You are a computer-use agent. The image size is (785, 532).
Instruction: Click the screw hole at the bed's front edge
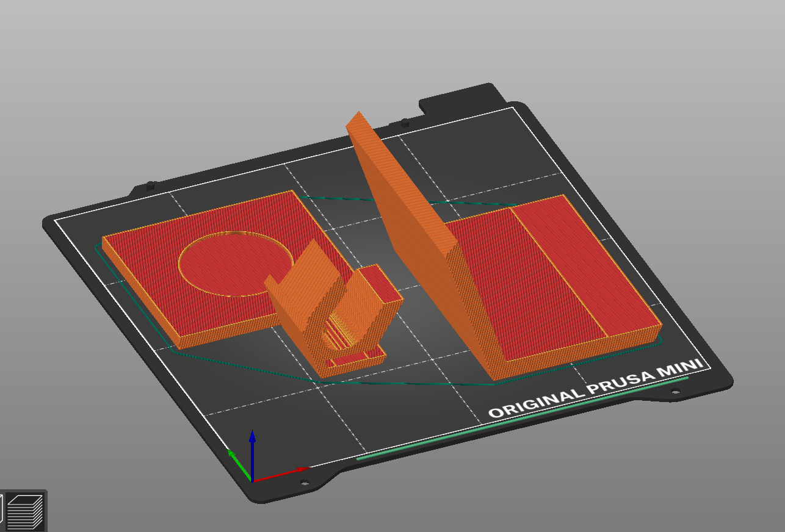[305, 483]
